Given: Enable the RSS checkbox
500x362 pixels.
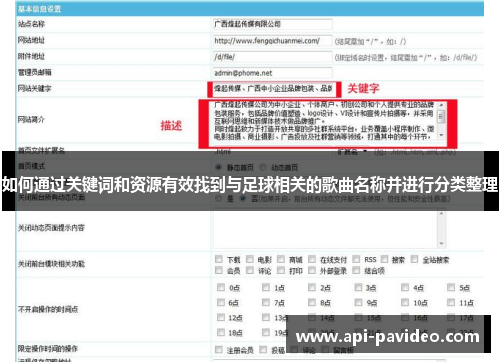Looking at the screenshot, I should (x=356, y=259).
